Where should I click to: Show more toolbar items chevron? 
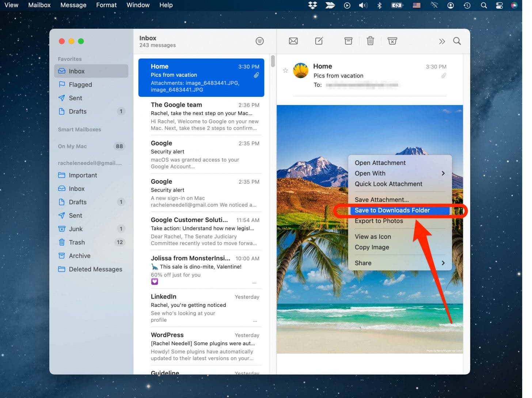click(x=442, y=41)
